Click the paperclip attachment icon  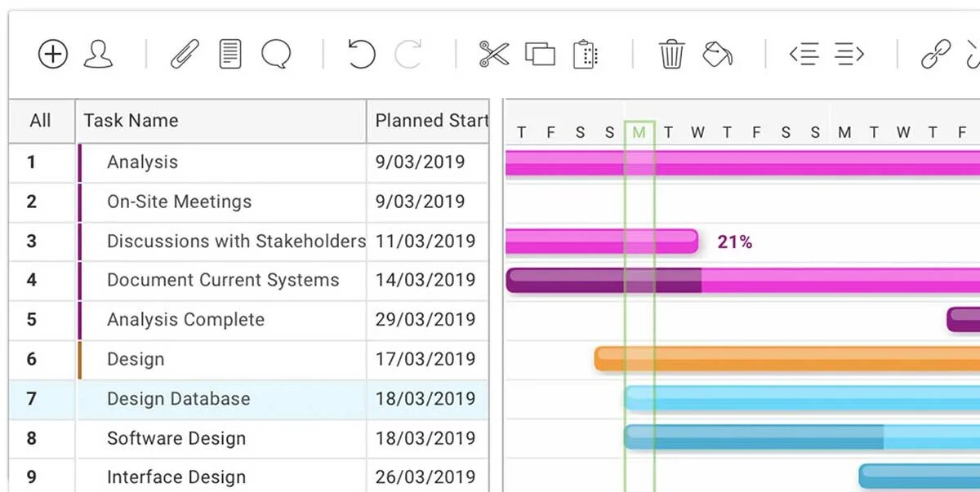[x=184, y=55]
